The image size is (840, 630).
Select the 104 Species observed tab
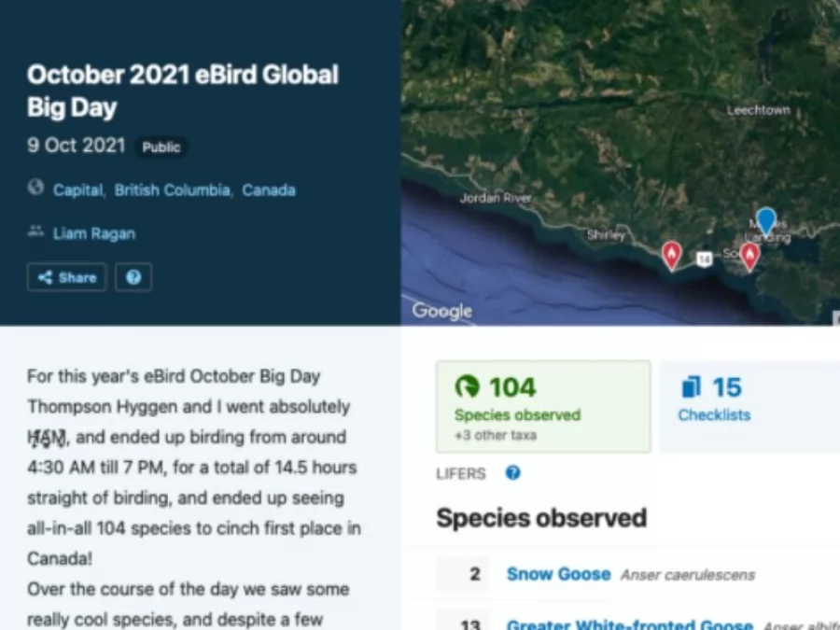[x=543, y=406]
